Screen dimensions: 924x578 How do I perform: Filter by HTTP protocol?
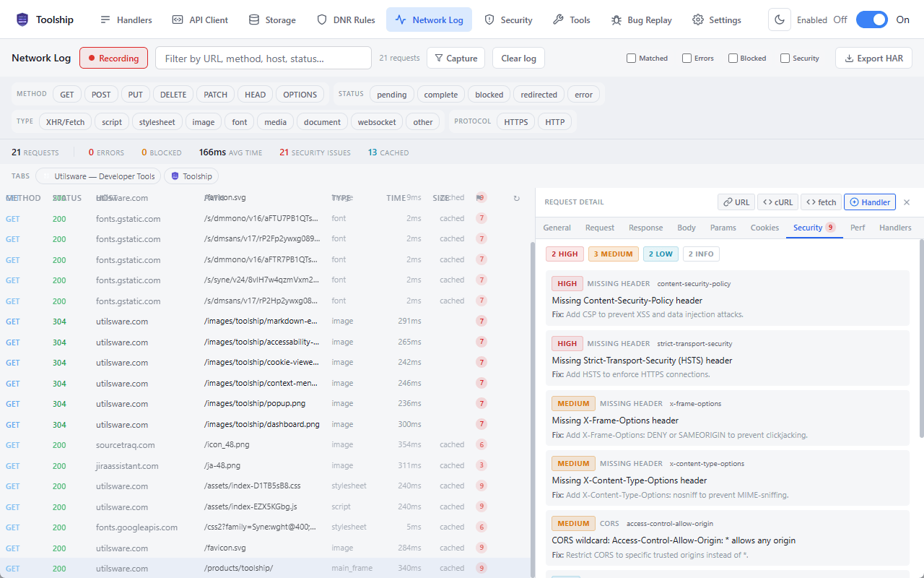pos(555,121)
